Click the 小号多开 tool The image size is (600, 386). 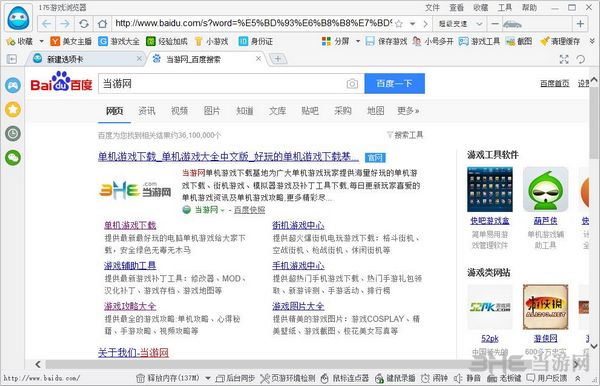(x=433, y=41)
